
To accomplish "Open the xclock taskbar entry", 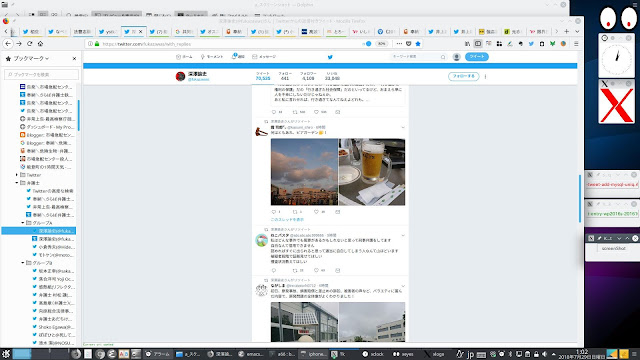I will coord(373,354).
